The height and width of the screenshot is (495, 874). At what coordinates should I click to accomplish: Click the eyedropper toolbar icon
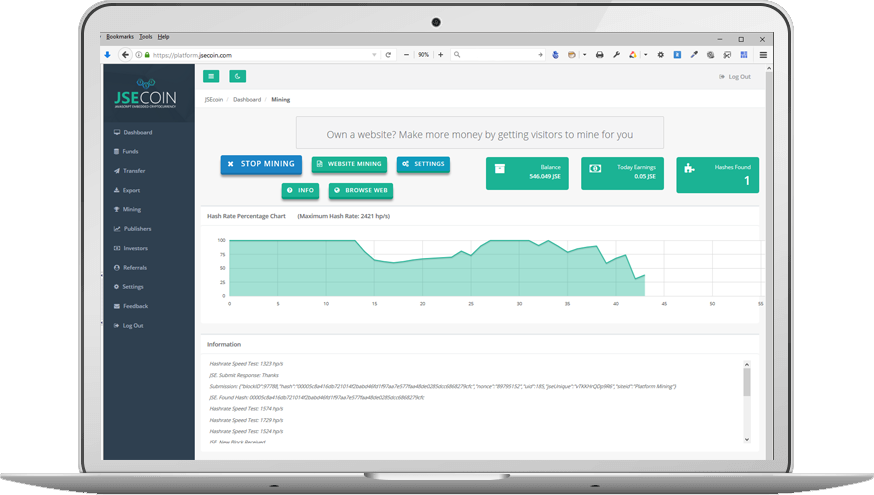pyautogui.click(x=694, y=55)
